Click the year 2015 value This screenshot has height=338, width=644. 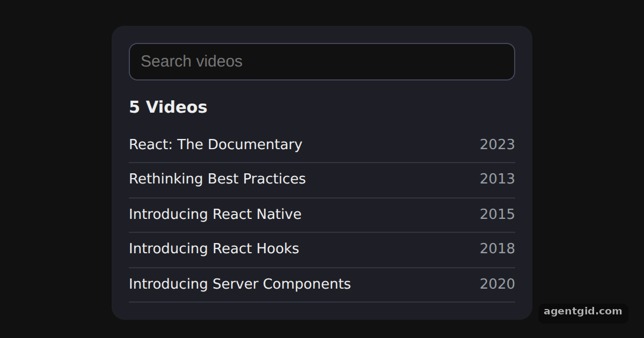497,214
